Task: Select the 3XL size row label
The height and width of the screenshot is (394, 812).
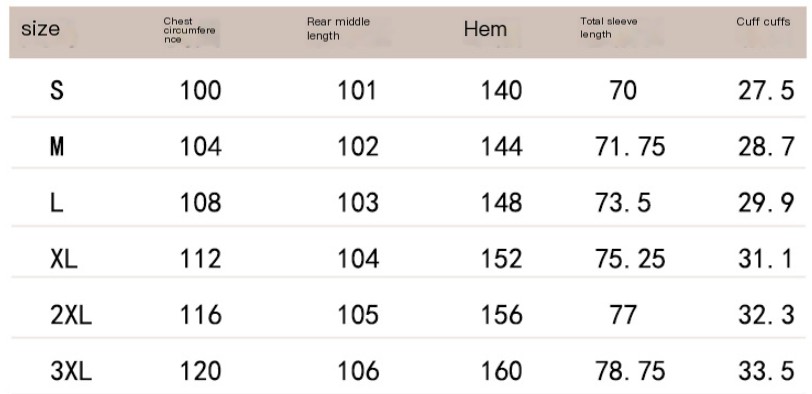Action: [71, 371]
